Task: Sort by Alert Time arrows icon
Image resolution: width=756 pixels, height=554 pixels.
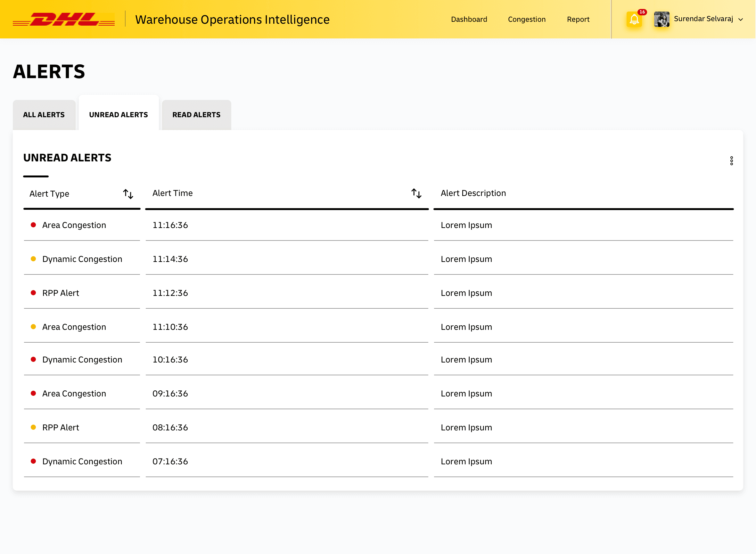Action: (416, 193)
